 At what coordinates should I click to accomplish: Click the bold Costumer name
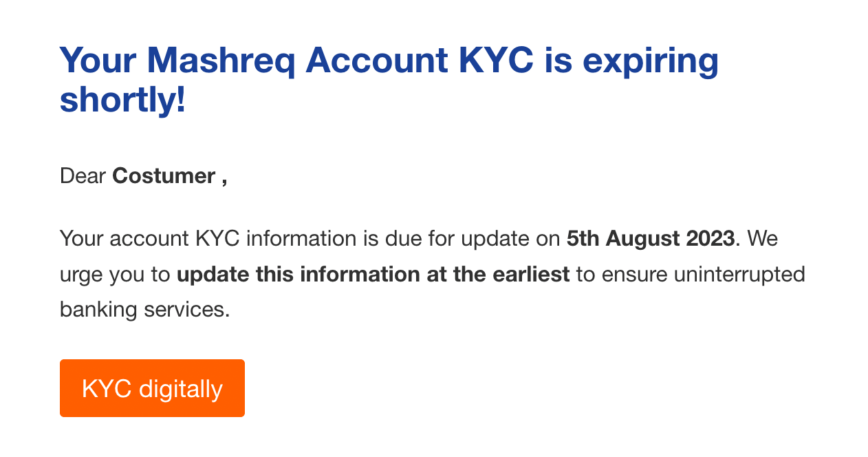click(164, 176)
